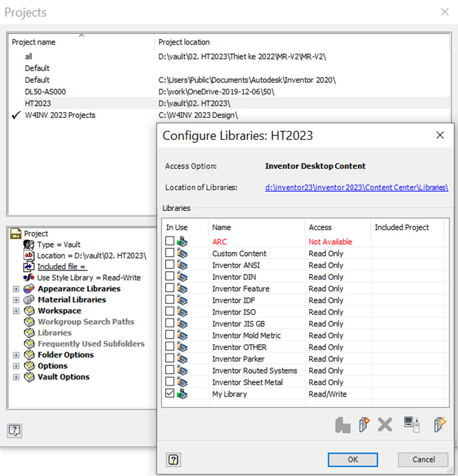Click the Type = Vault icon
Screen dimensions: 458x476
29,244
